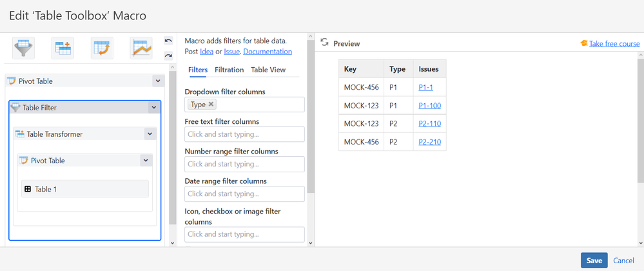Refresh the preview with the reload icon
The height and width of the screenshot is (271, 644).
(x=325, y=43)
